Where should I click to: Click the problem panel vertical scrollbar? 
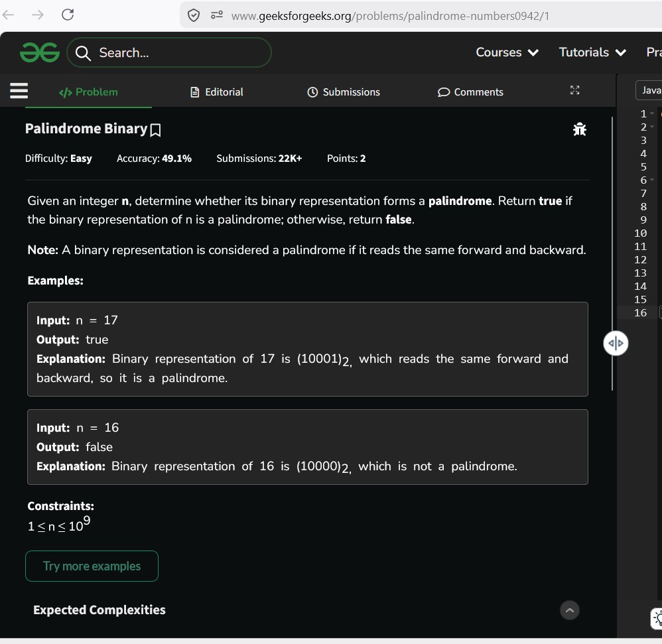click(x=612, y=253)
